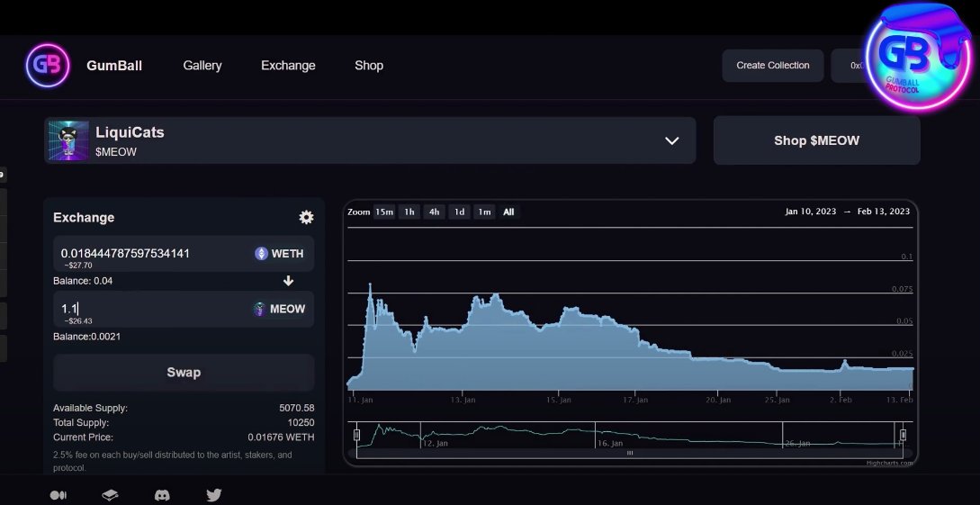The width and height of the screenshot is (980, 505).
Task: Go to the Gallery page
Action: click(202, 66)
